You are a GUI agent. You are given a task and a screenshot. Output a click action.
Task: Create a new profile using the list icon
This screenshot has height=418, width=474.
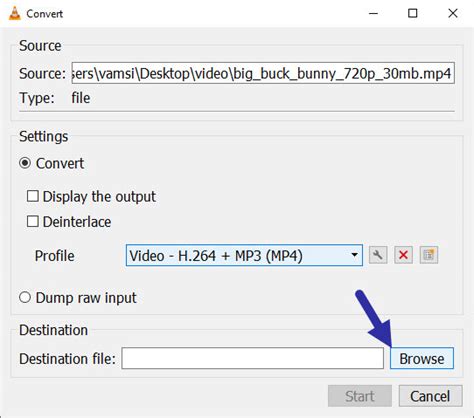tap(429, 255)
